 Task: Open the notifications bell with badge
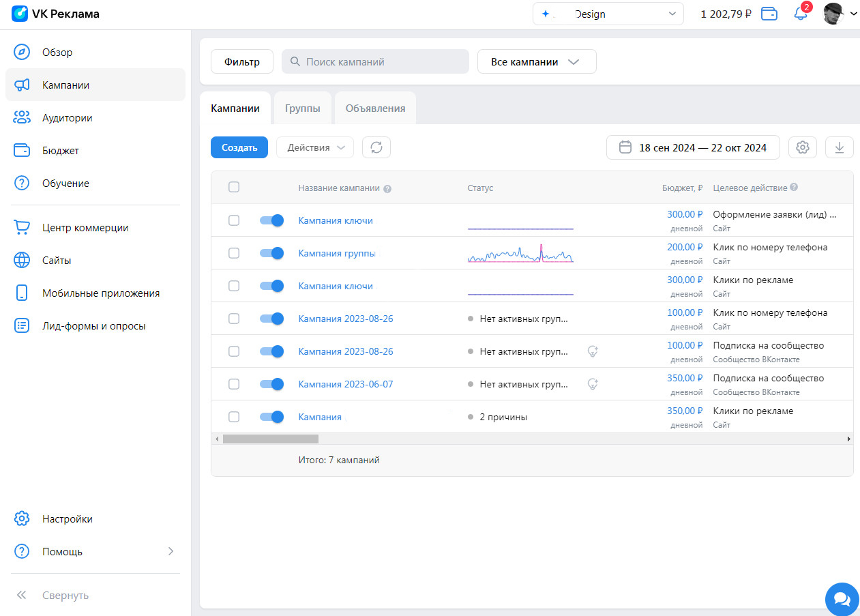(801, 13)
